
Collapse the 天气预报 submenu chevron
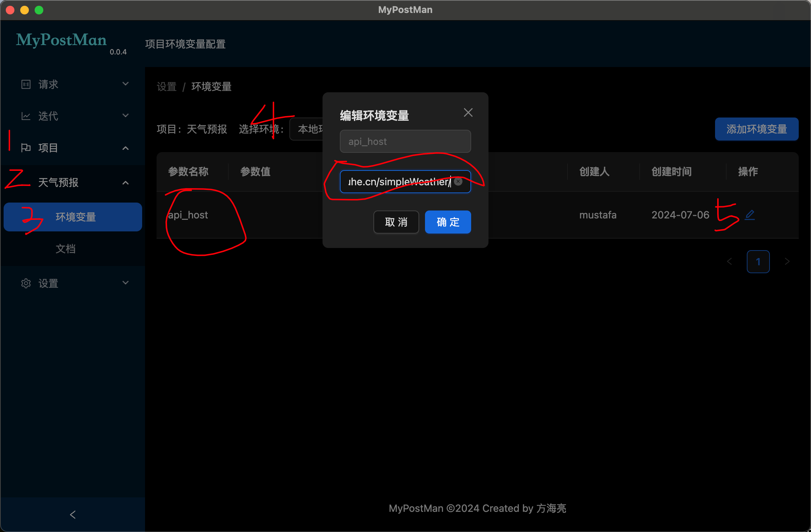[126, 183]
